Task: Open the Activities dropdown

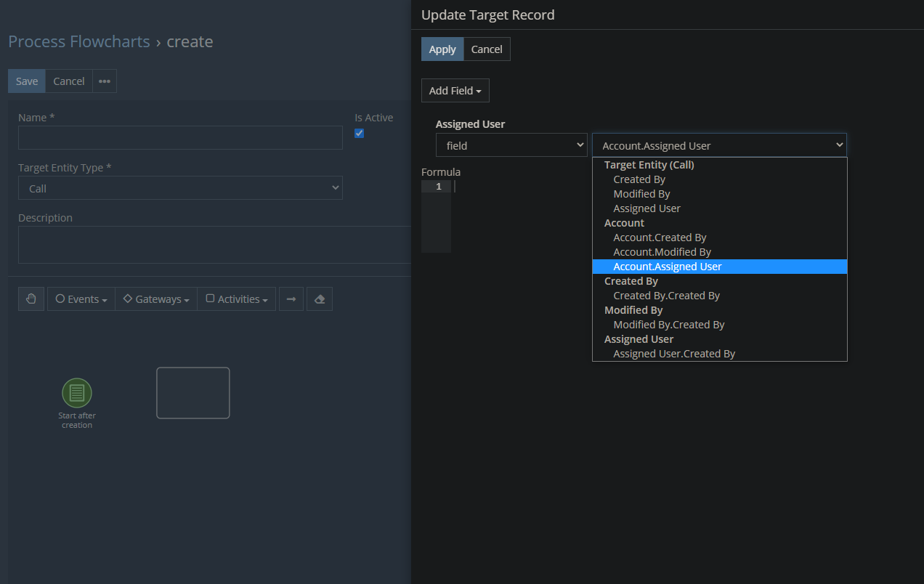Action: (x=237, y=299)
